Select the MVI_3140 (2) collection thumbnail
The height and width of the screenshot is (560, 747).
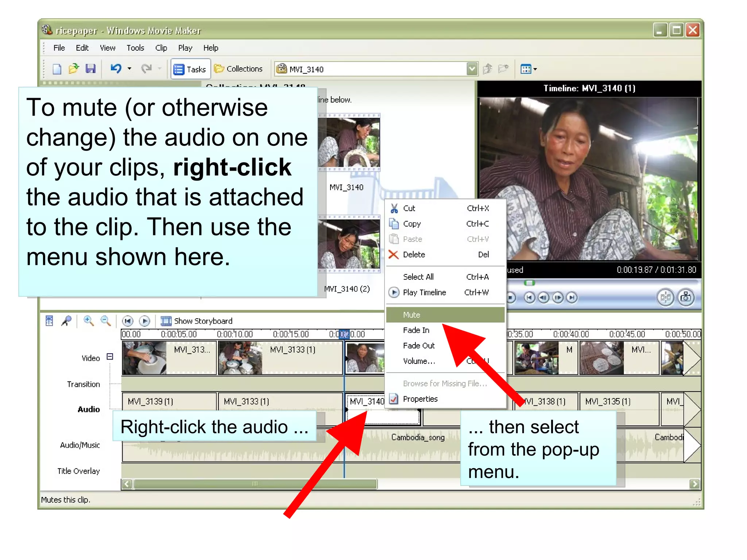tap(349, 244)
